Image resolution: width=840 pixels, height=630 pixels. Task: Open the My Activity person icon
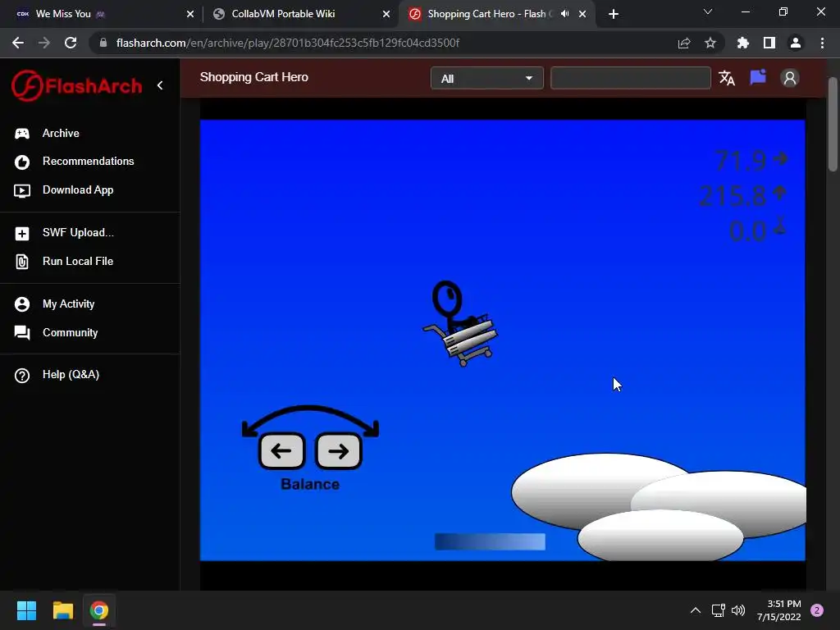[x=22, y=304]
